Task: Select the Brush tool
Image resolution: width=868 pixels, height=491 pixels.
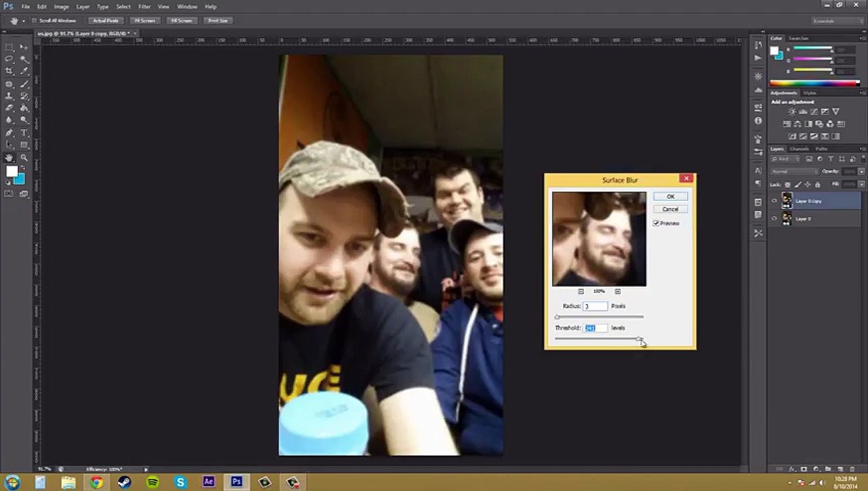Action: [x=24, y=84]
